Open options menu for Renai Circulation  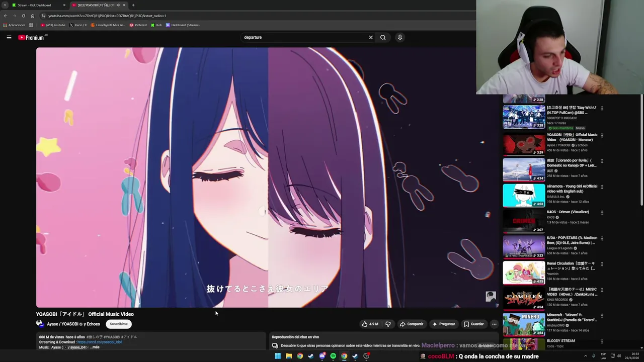tap(602, 264)
